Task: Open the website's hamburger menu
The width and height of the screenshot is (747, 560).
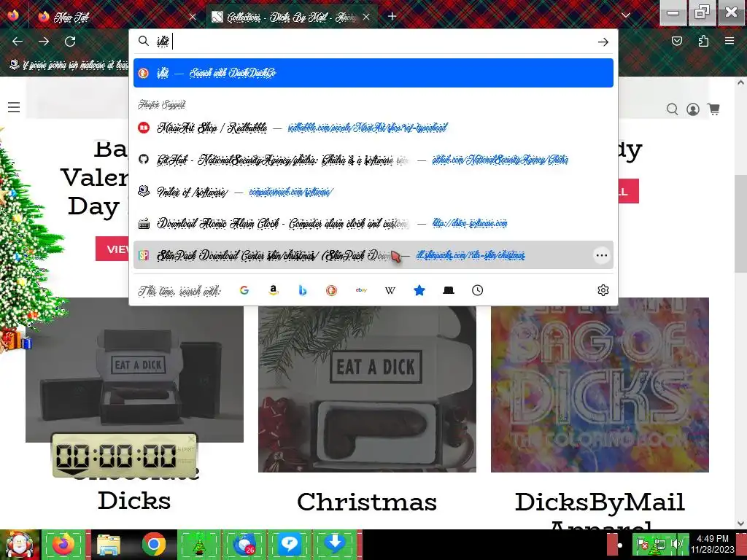Action: pyautogui.click(x=14, y=107)
